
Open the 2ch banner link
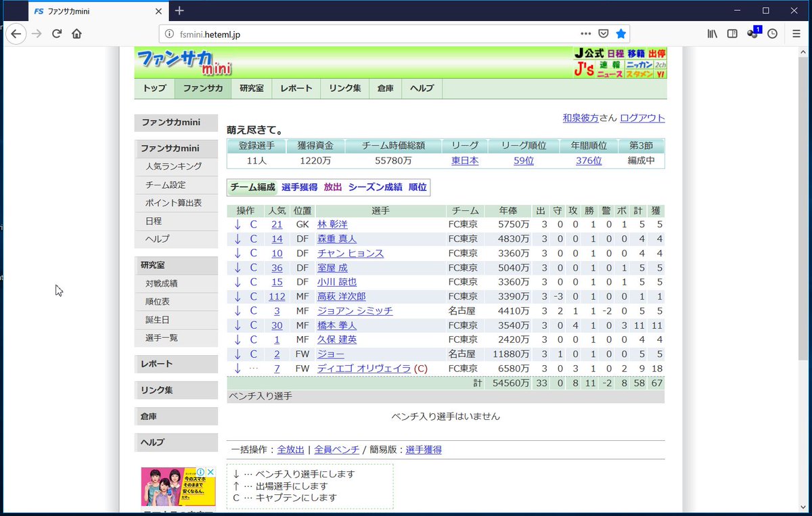click(660, 65)
